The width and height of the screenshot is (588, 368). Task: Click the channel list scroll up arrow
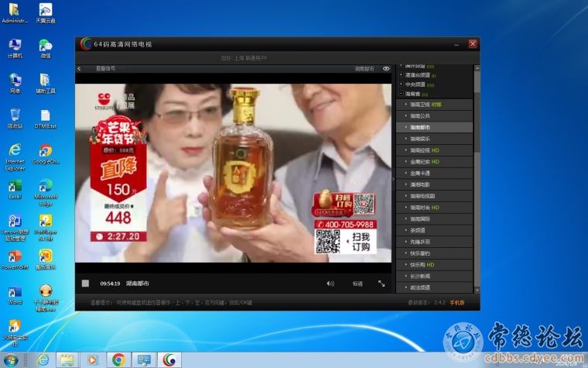point(477,68)
